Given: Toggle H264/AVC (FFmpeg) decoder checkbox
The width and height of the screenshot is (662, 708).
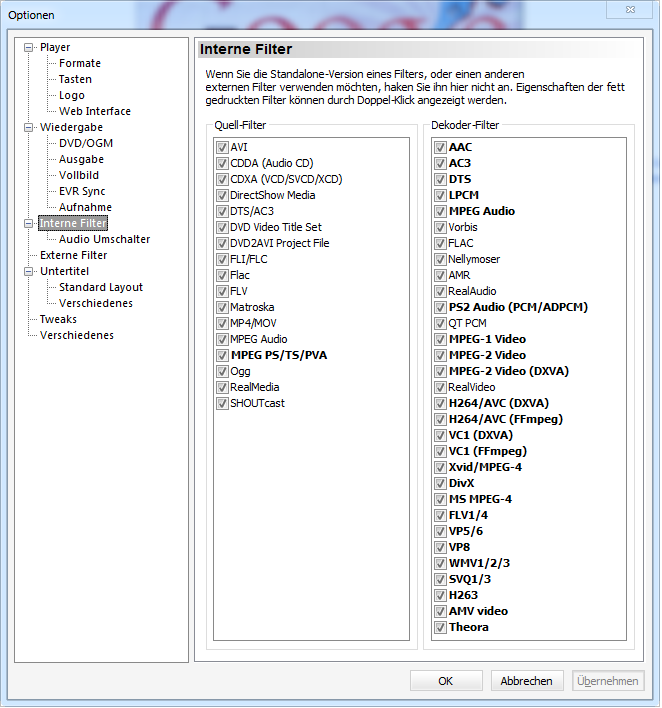Looking at the screenshot, I should coord(440,419).
